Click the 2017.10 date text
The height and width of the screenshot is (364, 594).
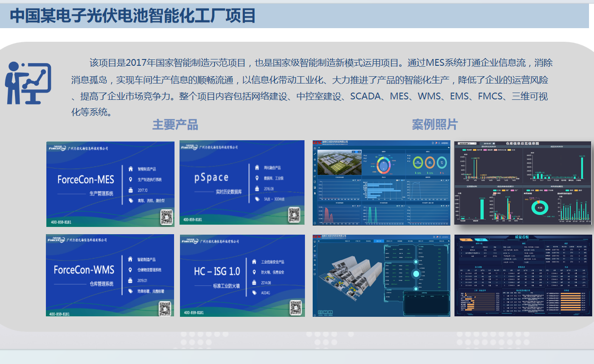pos(143,190)
